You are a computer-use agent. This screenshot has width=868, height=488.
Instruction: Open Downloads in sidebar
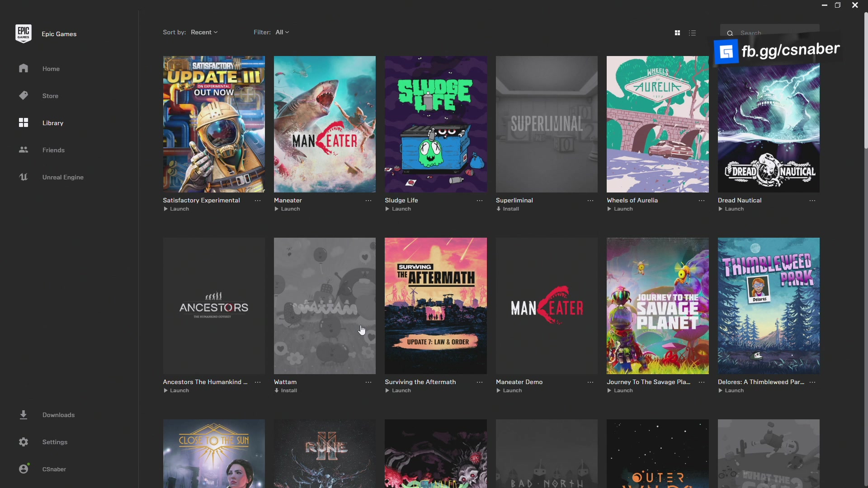(x=58, y=415)
